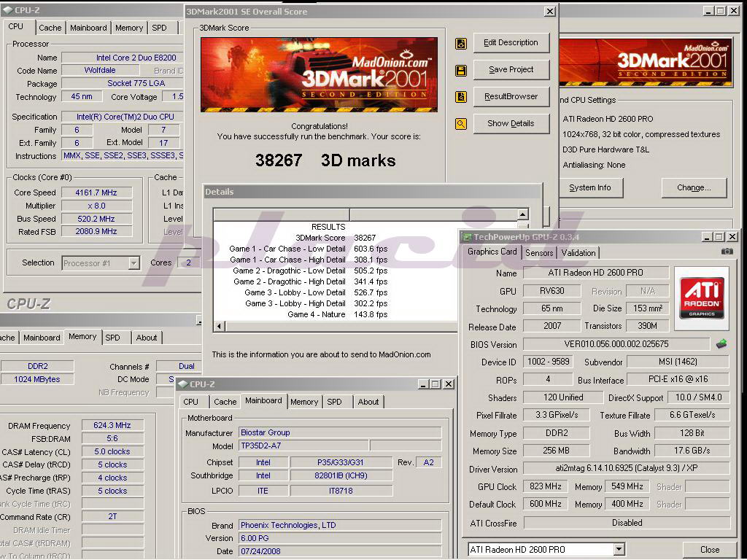
Task: Click the Details list scroll up arrow
Action: pyautogui.click(x=522, y=214)
